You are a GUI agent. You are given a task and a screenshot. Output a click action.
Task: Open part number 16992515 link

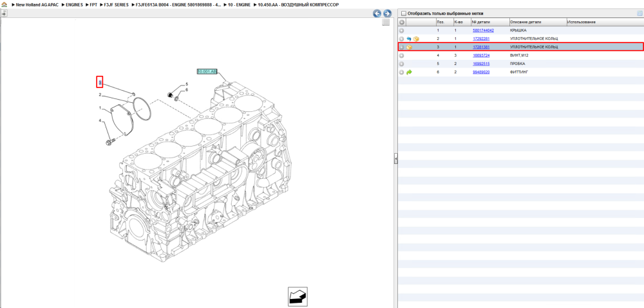click(x=481, y=64)
